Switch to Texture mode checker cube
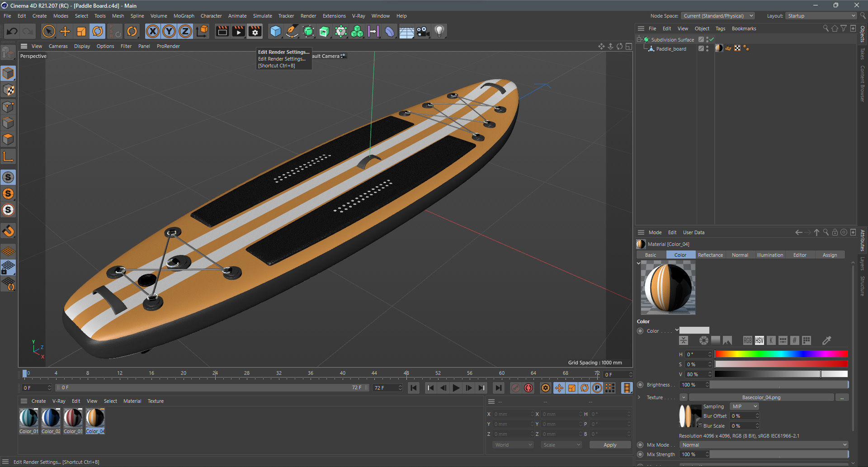The width and height of the screenshot is (868, 467). coord(9,90)
